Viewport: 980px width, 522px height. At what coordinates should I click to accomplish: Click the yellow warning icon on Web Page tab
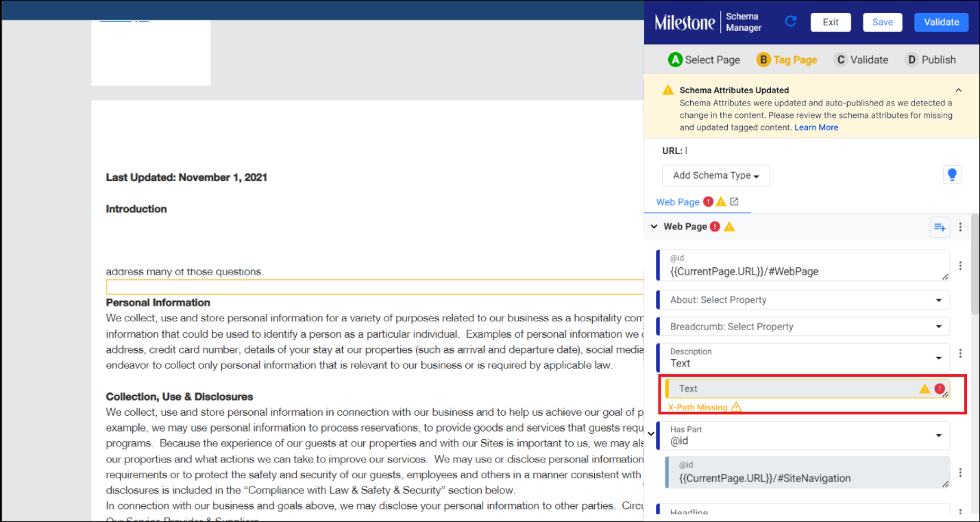click(720, 201)
